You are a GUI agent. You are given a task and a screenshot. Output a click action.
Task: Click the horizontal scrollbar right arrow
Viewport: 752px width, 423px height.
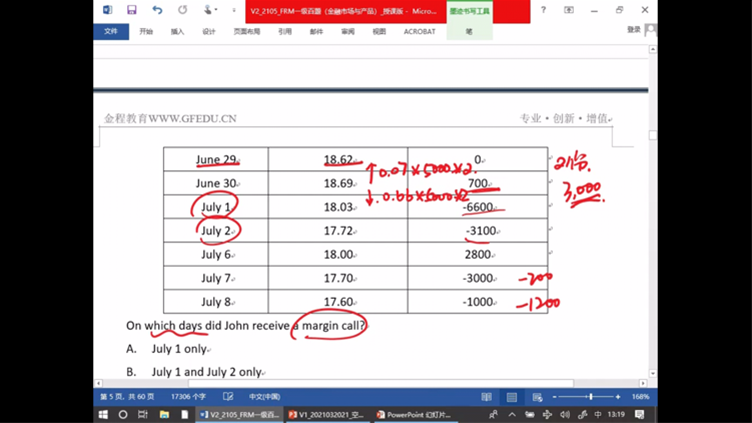click(643, 383)
